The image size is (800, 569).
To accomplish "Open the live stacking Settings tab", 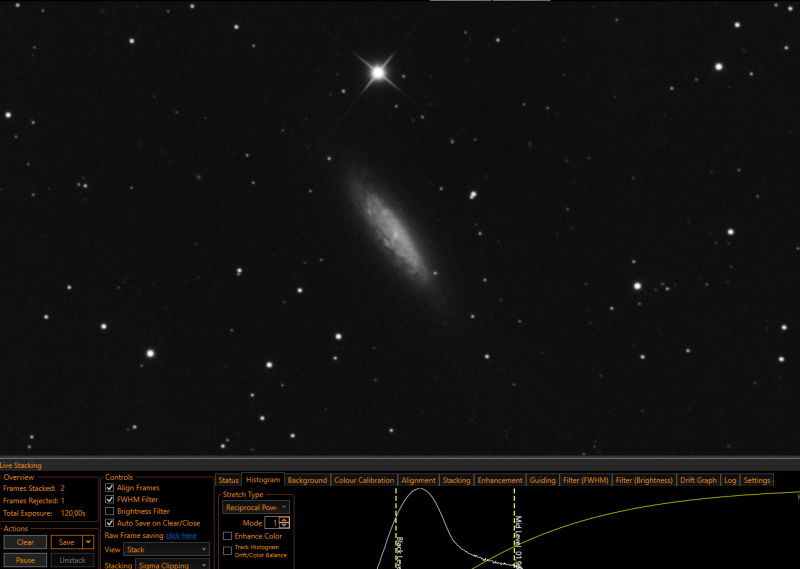I will 757,480.
